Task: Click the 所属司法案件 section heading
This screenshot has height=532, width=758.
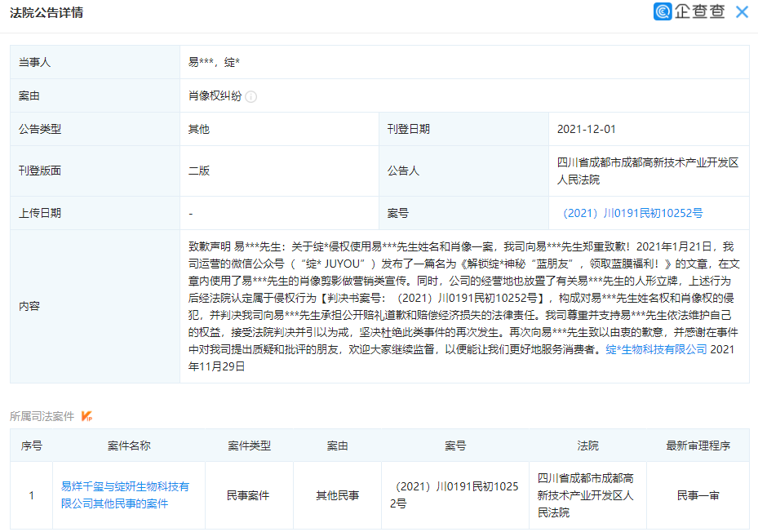Action: coord(42,417)
